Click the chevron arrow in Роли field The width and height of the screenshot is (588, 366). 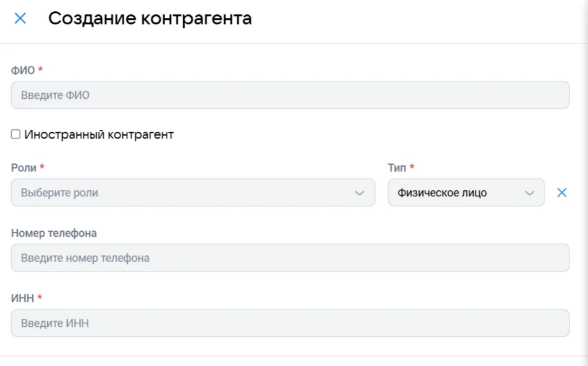[x=360, y=193]
